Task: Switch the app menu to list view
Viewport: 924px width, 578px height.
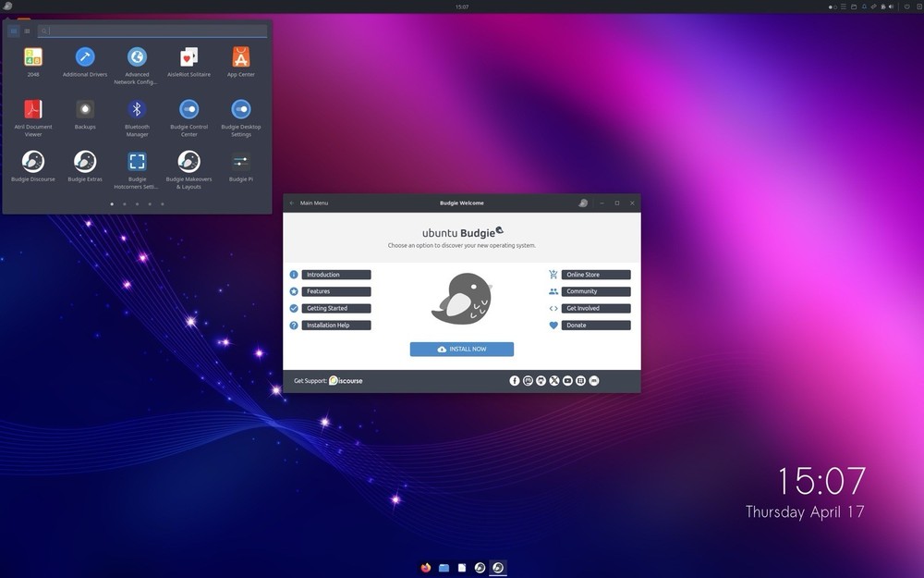Action: [x=27, y=31]
